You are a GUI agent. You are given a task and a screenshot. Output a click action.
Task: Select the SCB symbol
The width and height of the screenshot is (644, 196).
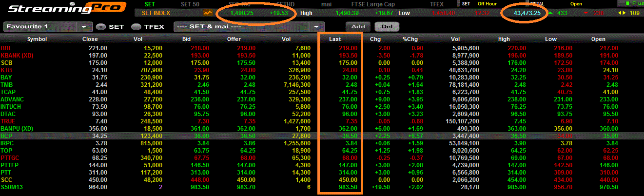(x=6, y=62)
